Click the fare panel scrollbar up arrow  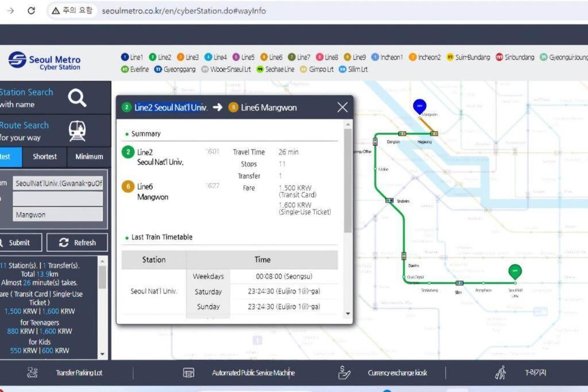[102, 260]
